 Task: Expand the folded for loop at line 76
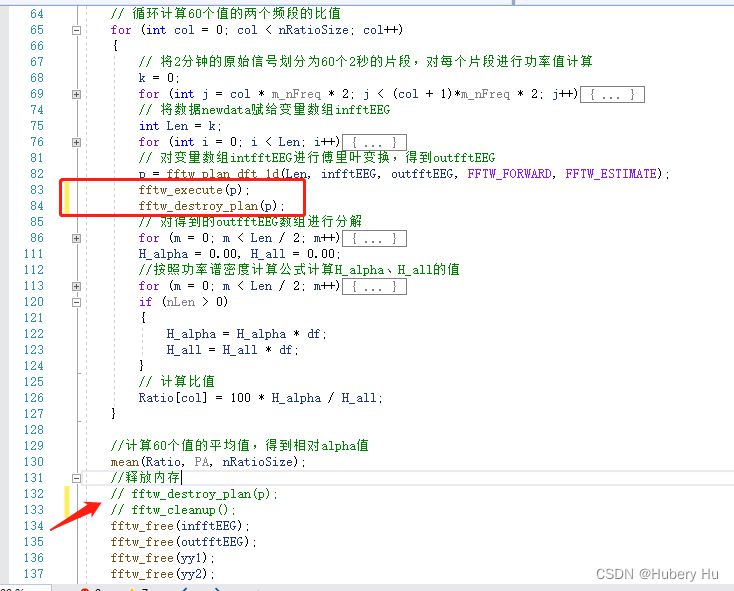(76, 142)
